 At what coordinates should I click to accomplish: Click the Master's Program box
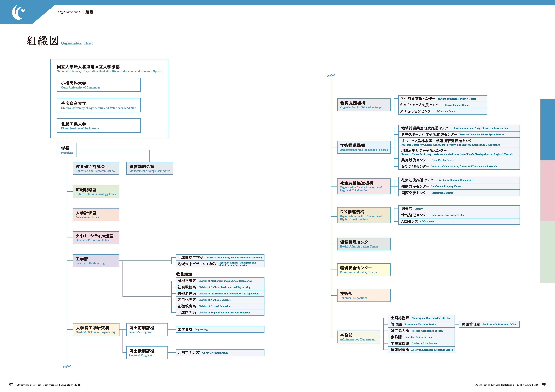(x=147, y=330)
